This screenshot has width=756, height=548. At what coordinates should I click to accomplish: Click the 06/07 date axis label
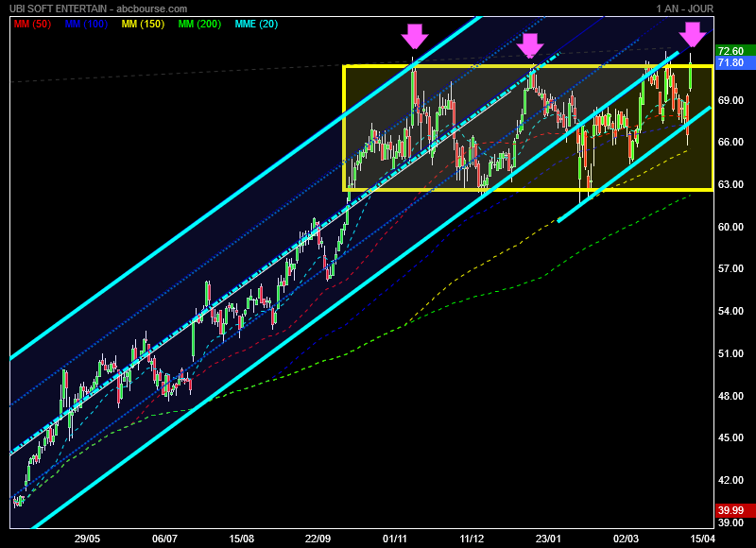coord(164,539)
